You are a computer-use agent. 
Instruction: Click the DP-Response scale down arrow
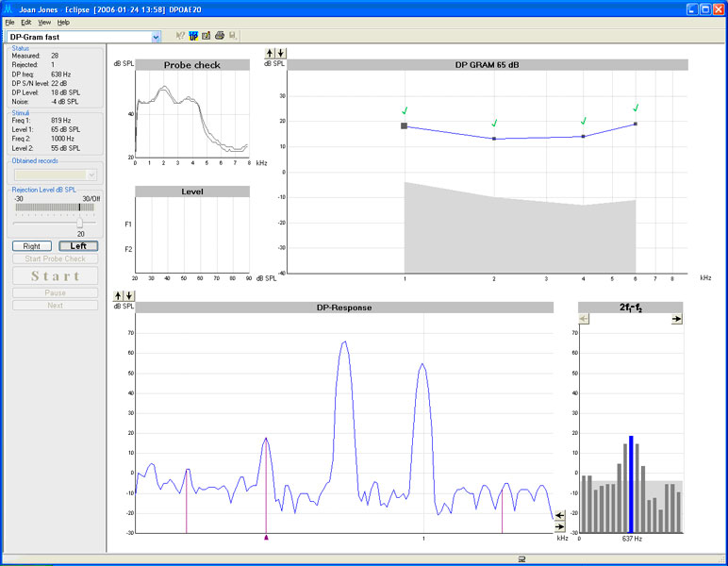coord(129,296)
